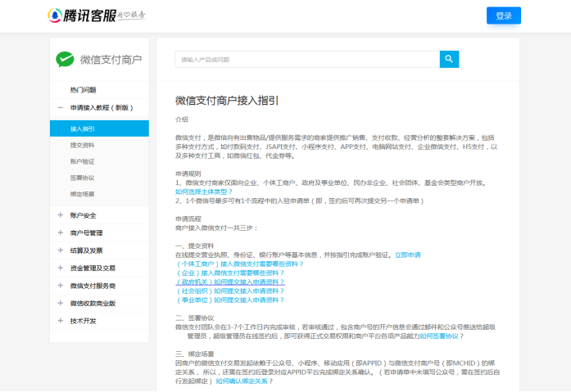Collapse the 申请接入教程（新版） section
The image size is (571, 392).
(x=61, y=108)
